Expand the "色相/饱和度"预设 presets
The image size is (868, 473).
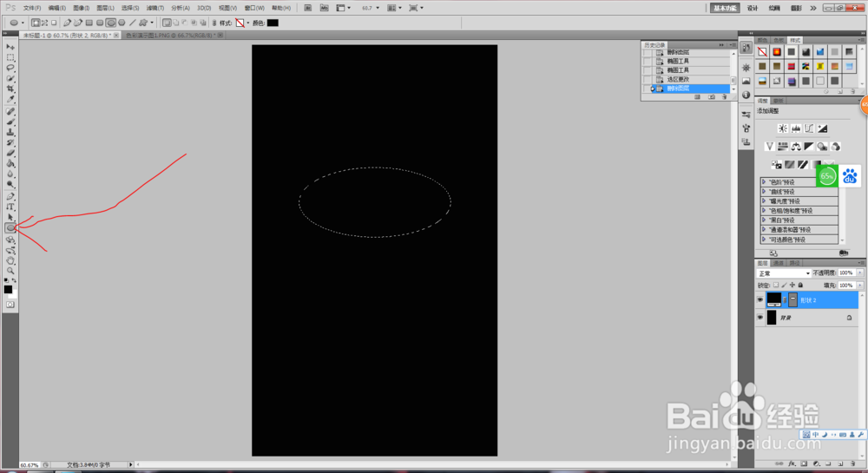tap(764, 211)
